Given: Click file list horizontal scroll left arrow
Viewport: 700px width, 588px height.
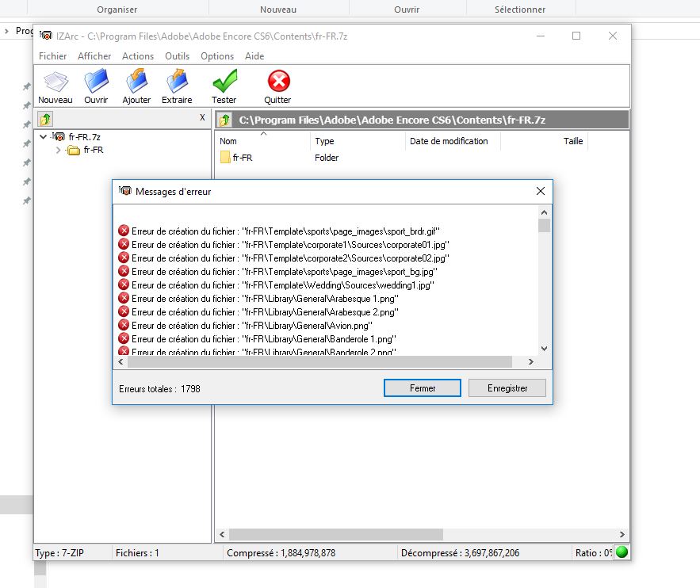Looking at the screenshot, I should click(222, 534).
